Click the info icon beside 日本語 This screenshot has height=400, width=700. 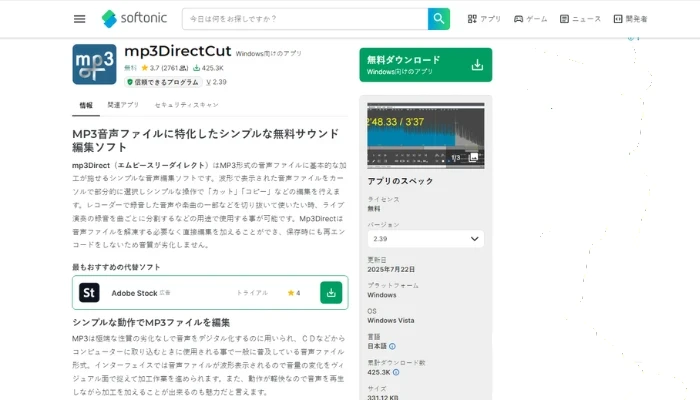click(x=392, y=346)
